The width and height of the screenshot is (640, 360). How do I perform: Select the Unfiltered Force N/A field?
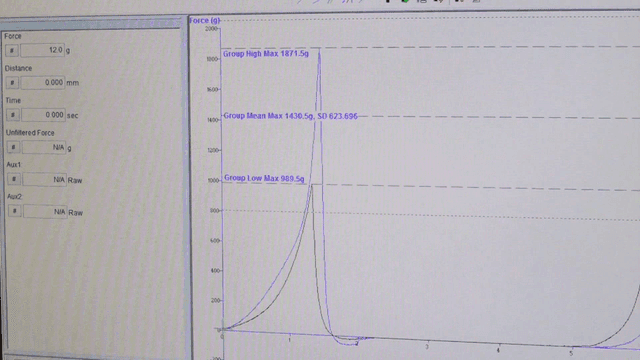(44, 147)
